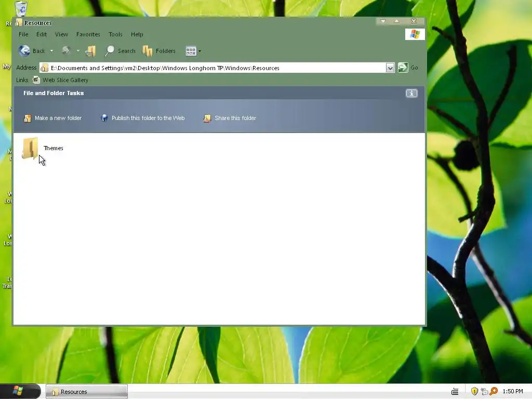The image size is (532, 399).
Task: Open the File menu
Action: [x=23, y=34]
